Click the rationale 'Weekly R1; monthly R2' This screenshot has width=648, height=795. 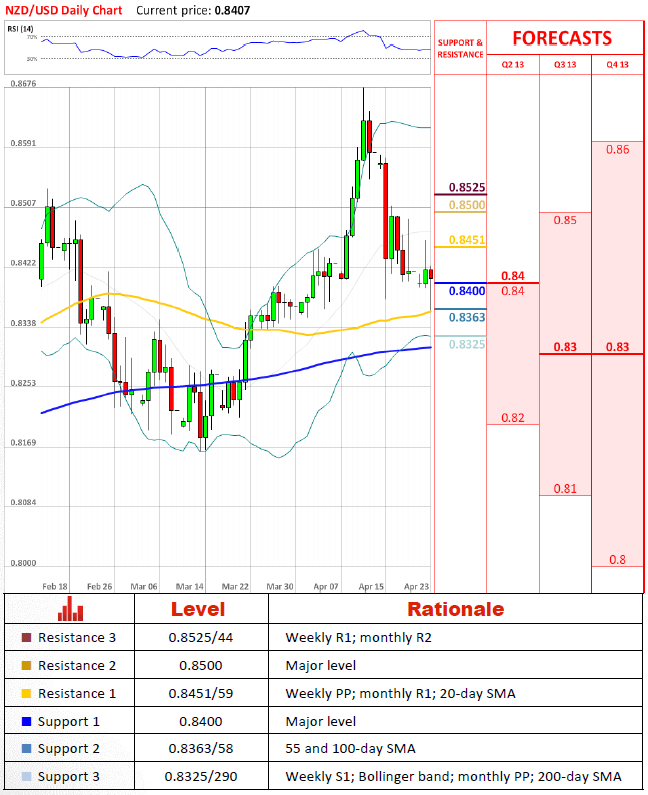pos(358,637)
